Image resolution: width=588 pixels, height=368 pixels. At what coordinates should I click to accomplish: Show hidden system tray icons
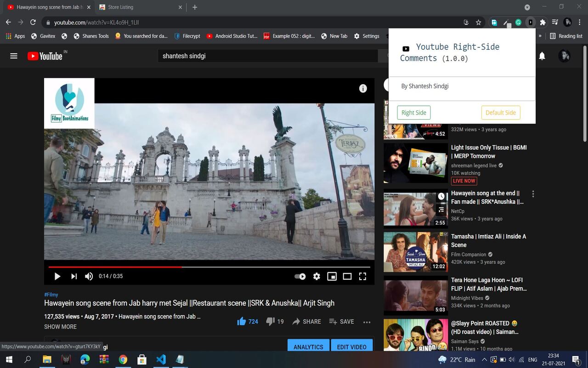click(x=484, y=359)
